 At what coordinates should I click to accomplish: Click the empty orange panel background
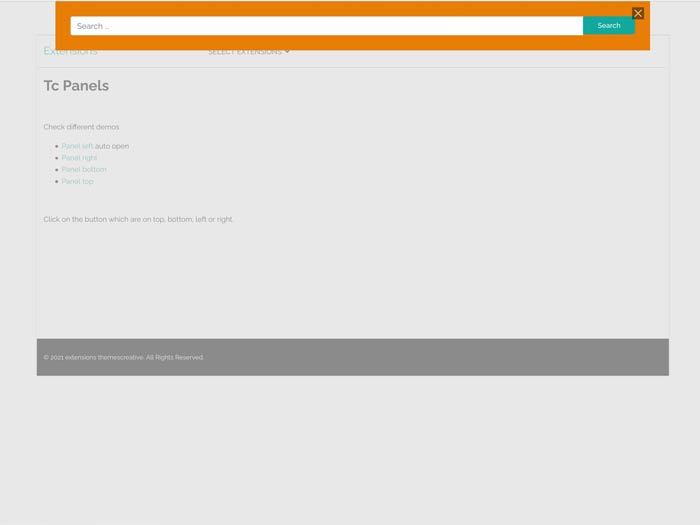tap(350, 43)
